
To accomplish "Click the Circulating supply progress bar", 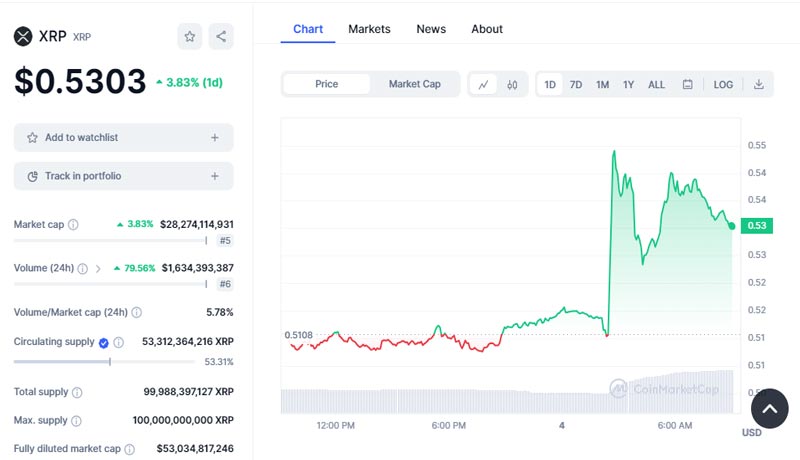I will point(105,362).
